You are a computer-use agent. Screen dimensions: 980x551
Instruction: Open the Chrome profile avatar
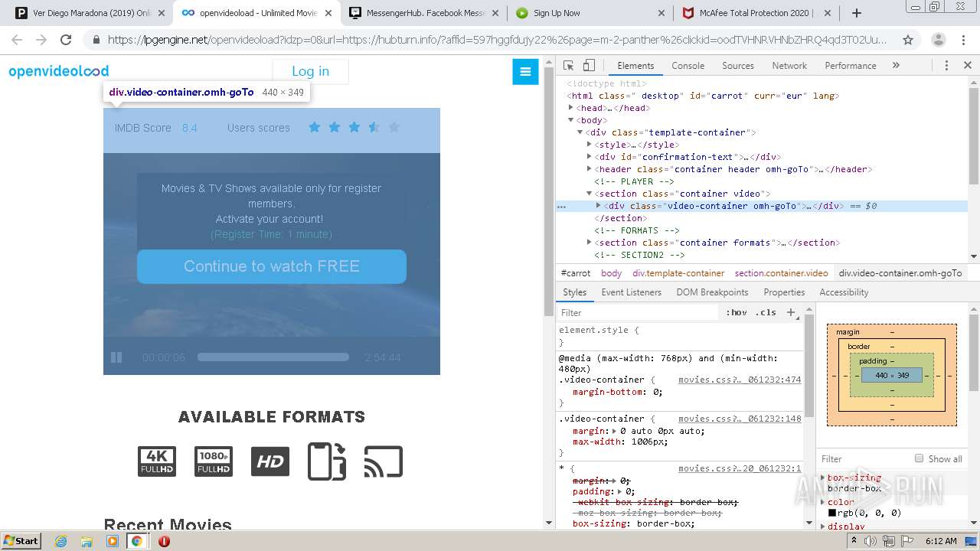point(938,40)
